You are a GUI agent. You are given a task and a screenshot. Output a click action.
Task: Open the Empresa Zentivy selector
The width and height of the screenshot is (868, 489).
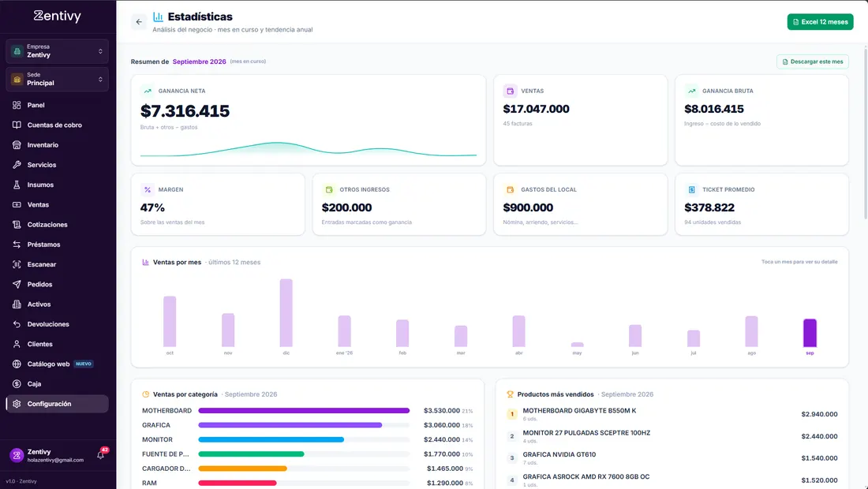57,51
